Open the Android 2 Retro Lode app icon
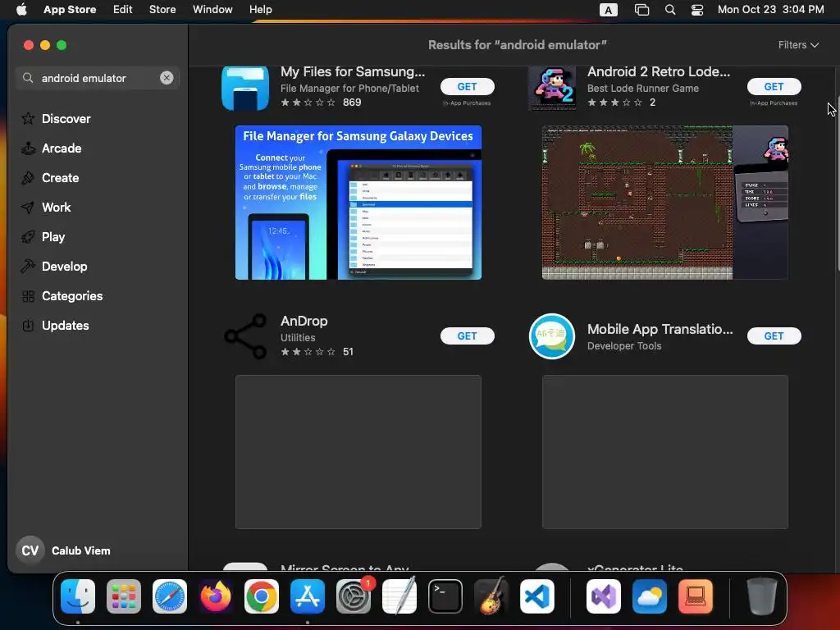The image size is (840, 630). 552,88
